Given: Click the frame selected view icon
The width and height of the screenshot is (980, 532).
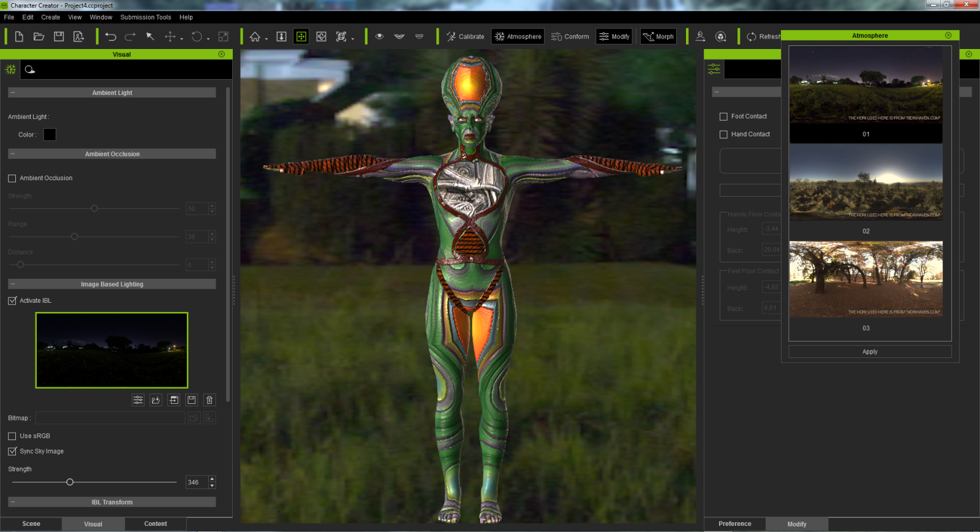Looking at the screenshot, I should pyautogui.click(x=341, y=37).
